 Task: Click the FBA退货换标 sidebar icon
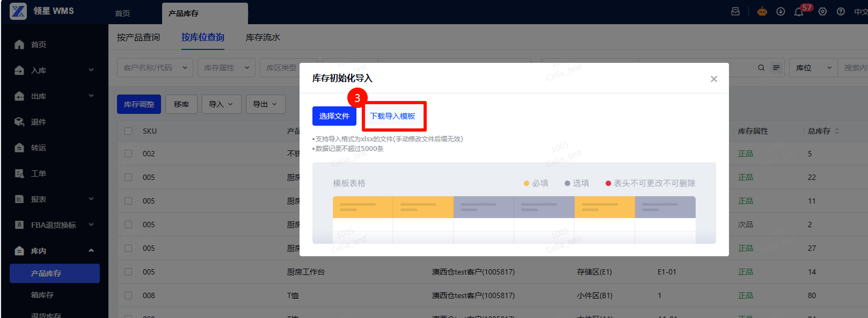19,225
